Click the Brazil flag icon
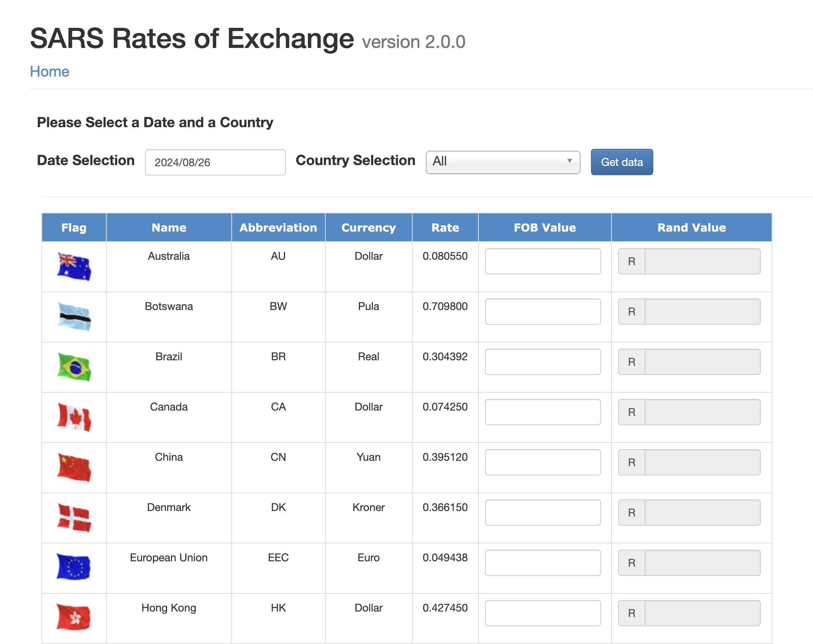The image size is (813, 644). point(74,367)
